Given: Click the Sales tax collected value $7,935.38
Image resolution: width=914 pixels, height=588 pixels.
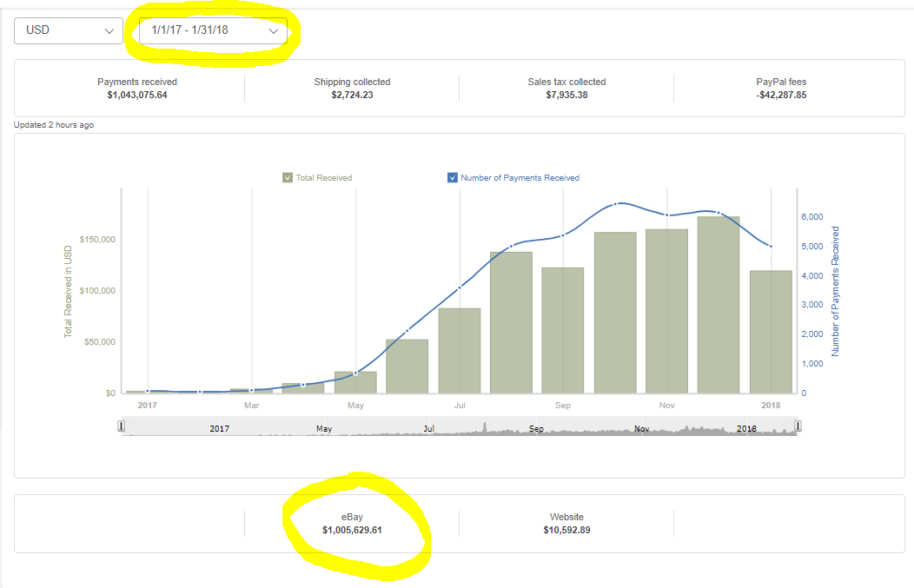Looking at the screenshot, I should click(566, 95).
